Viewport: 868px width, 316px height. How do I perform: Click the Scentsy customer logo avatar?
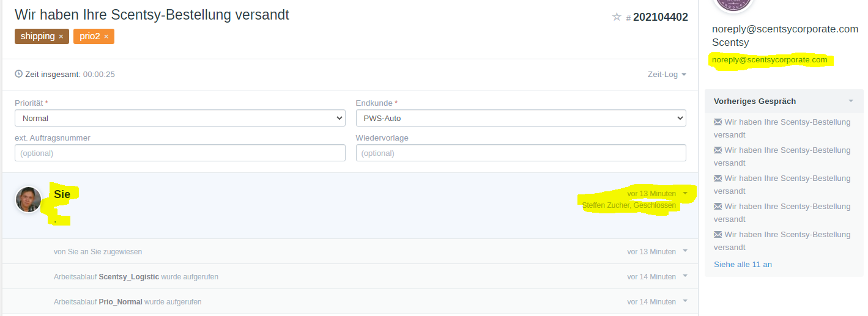click(x=733, y=4)
